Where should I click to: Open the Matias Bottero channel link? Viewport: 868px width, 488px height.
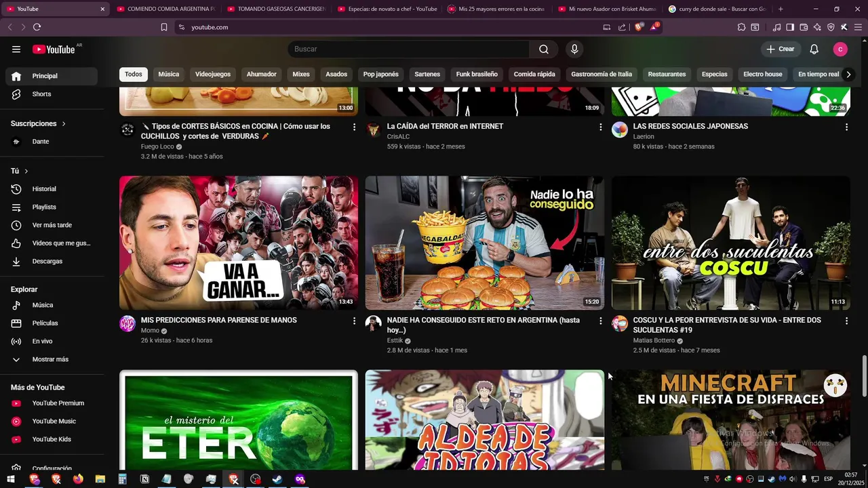click(x=654, y=341)
